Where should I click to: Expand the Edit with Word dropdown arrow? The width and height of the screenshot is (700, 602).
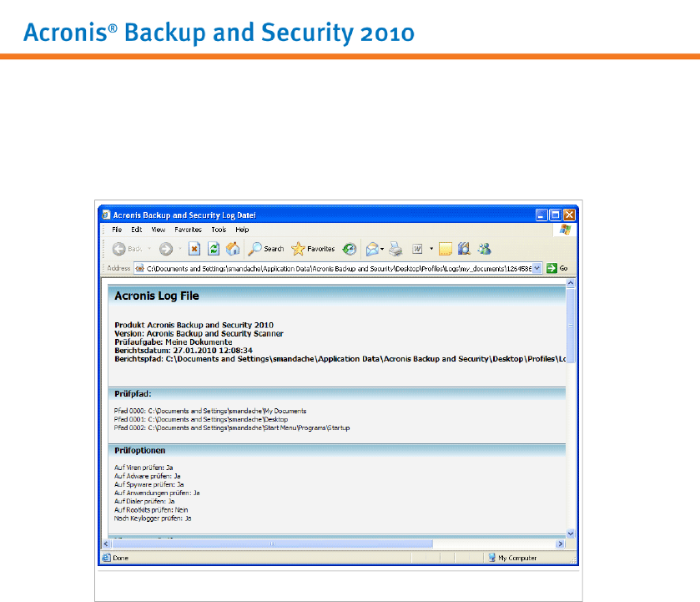(x=431, y=249)
